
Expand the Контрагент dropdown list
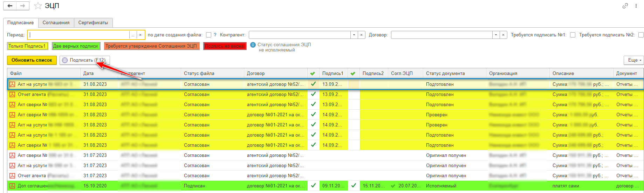pyautogui.click(x=354, y=35)
